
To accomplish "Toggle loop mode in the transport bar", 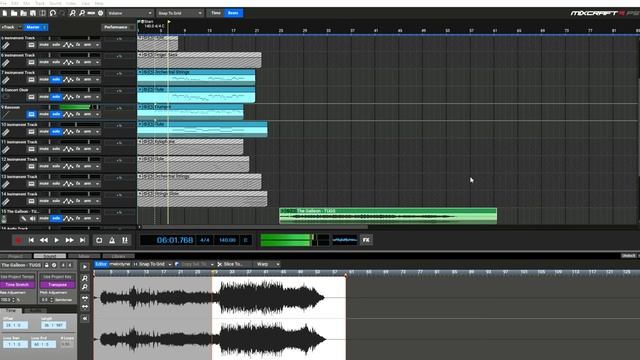I will tap(99, 240).
